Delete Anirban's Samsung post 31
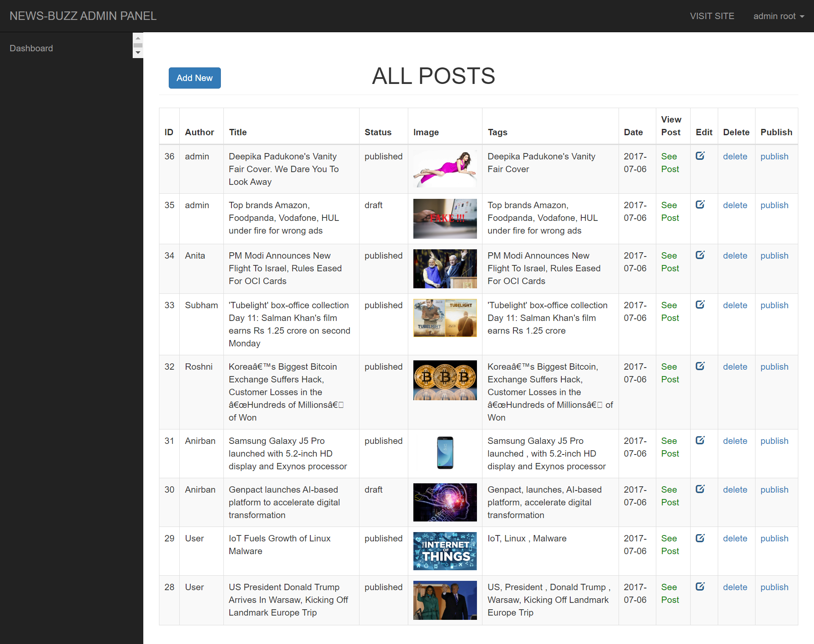 (x=735, y=441)
